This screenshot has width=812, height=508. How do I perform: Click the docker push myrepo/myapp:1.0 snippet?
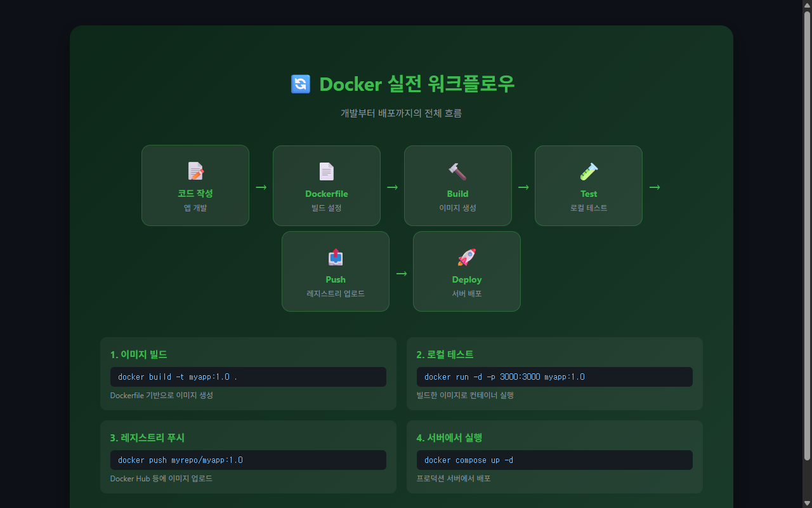(x=248, y=460)
